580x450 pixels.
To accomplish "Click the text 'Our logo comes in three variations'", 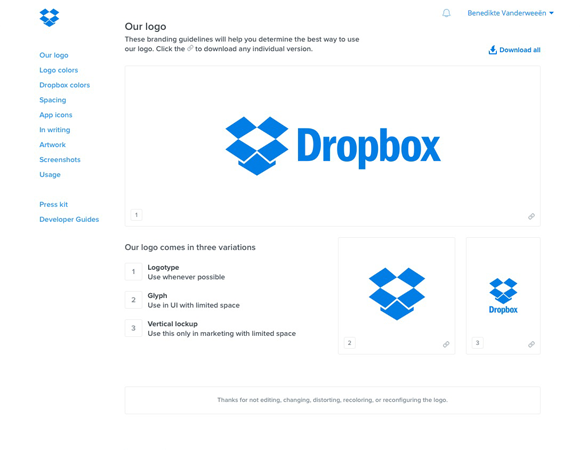I will 190,247.
